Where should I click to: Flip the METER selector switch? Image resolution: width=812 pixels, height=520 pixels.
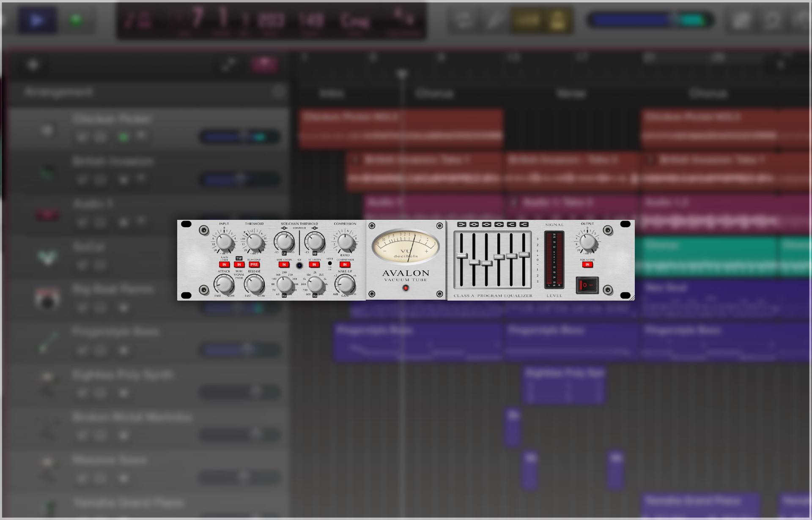coord(330,263)
